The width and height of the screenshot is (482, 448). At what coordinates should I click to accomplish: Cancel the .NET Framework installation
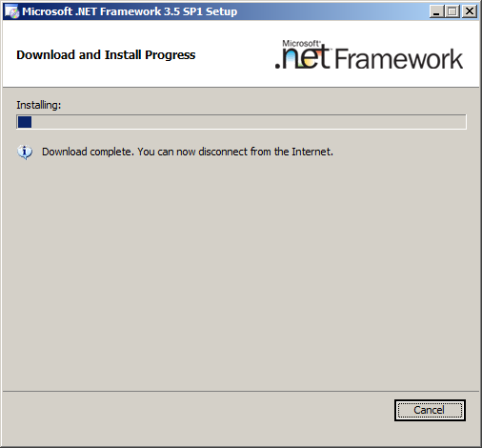tap(430, 410)
